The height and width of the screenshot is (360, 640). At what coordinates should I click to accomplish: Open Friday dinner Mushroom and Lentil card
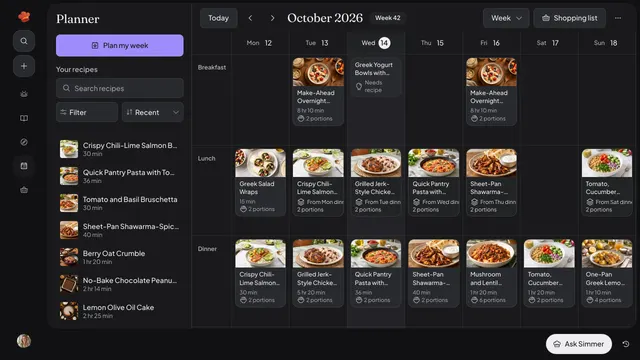click(491, 273)
